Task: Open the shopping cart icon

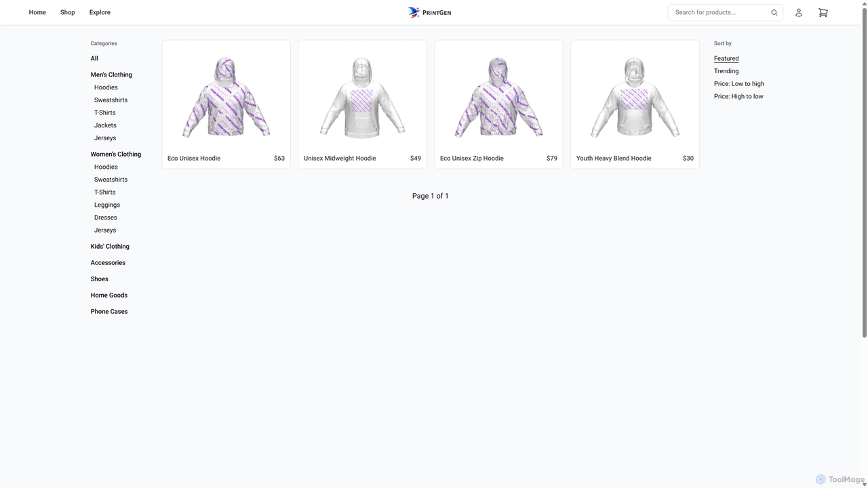Action: (x=823, y=12)
